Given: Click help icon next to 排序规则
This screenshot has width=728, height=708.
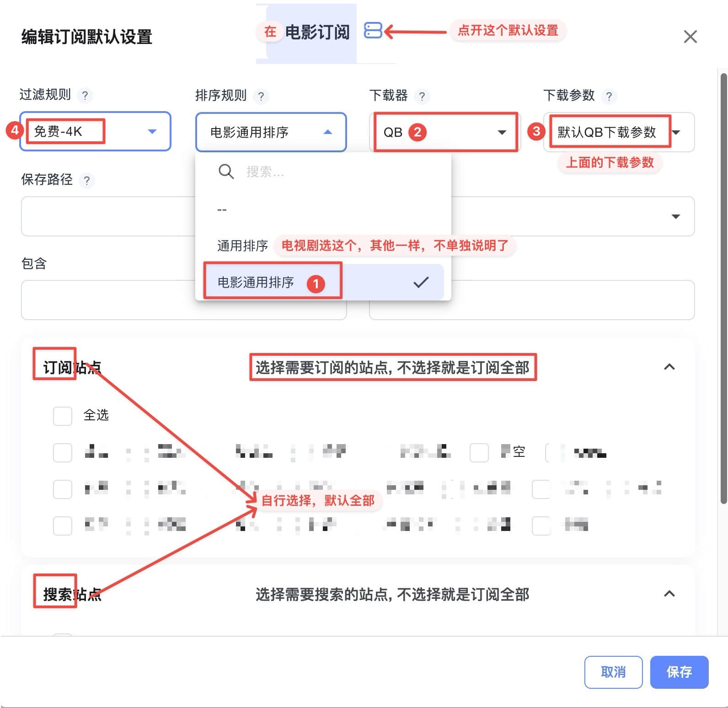Looking at the screenshot, I should click(261, 96).
